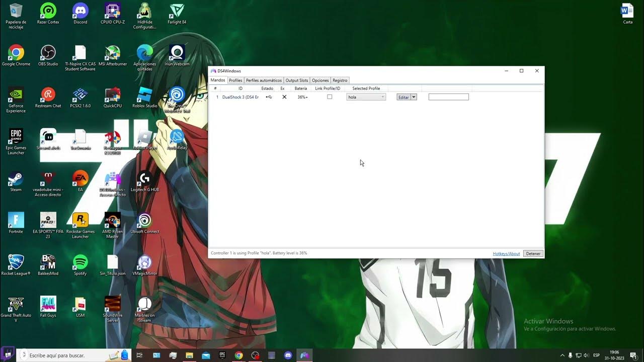Viewport: 644px width, 362px height.
Task: Open File Explorer from the taskbar
Action: click(x=189, y=355)
